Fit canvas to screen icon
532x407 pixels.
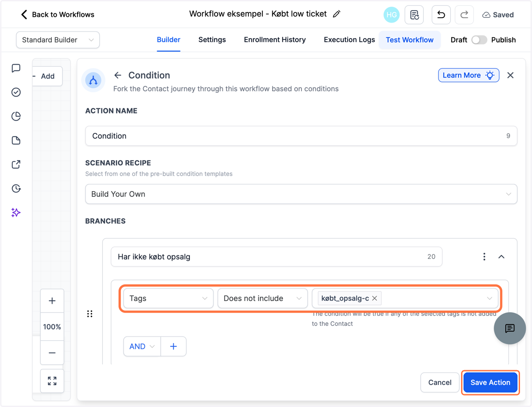pyautogui.click(x=52, y=381)
